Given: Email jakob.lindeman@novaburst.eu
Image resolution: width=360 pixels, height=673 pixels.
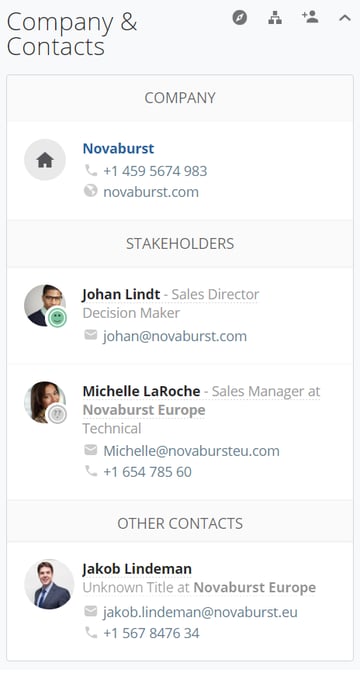Looking at the screenshot, I should (x=200, y=612).
